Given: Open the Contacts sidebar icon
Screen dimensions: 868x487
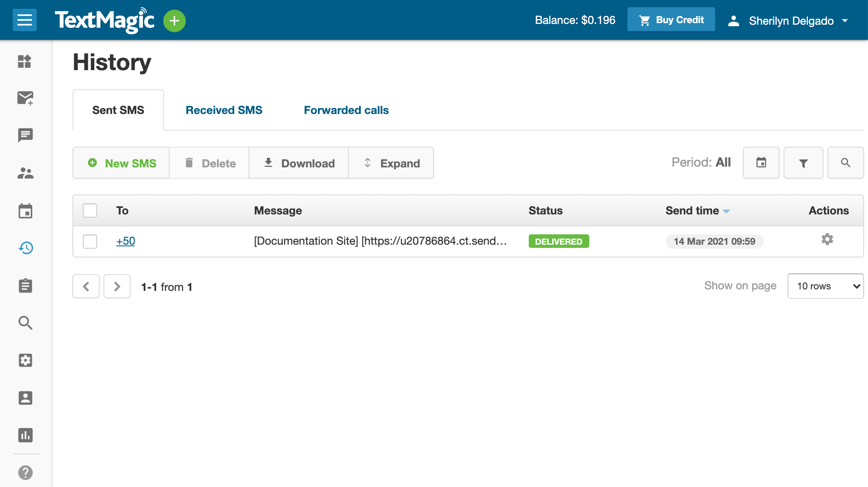Looking at the screenshot, I should pos(25,173).
